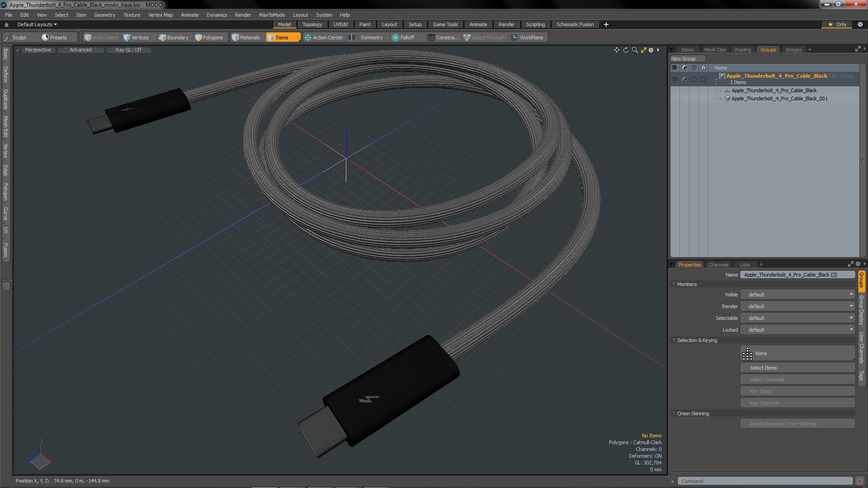This screenshot has width=868, height=488.
Task: Toggle visibility eye of Apple_Thunderbolt group
Action: (x=675, y=79)
